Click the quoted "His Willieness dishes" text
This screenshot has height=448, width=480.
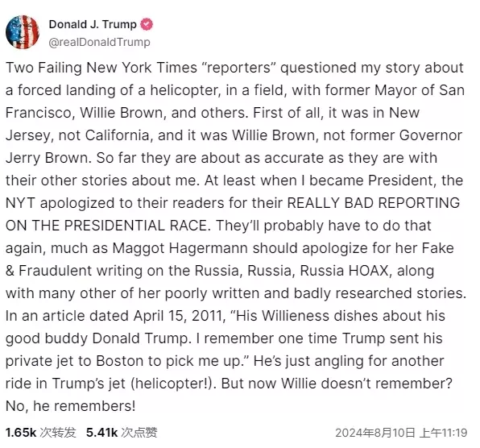(x=279, y=316)
